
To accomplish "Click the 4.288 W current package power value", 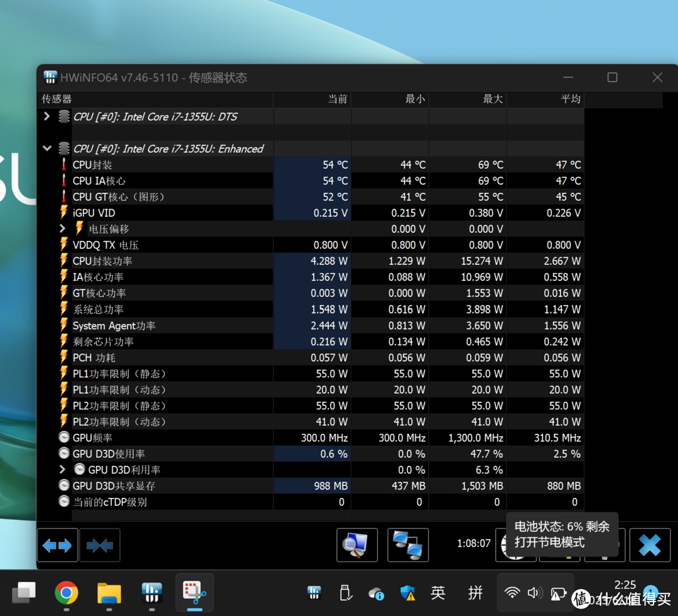I will pyautogui.click(x=329, y=261).
